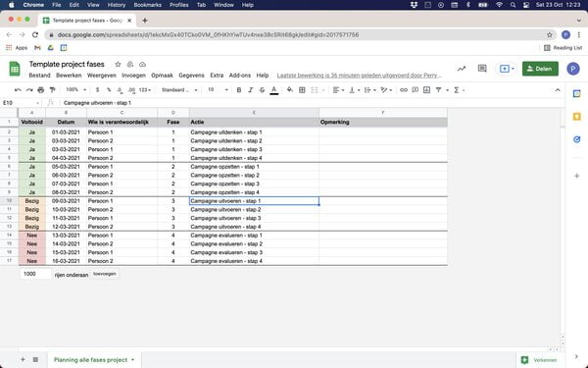Hide the menus with the collapse arrow
This screenshot has width=588, height=368.
point(558,90)
